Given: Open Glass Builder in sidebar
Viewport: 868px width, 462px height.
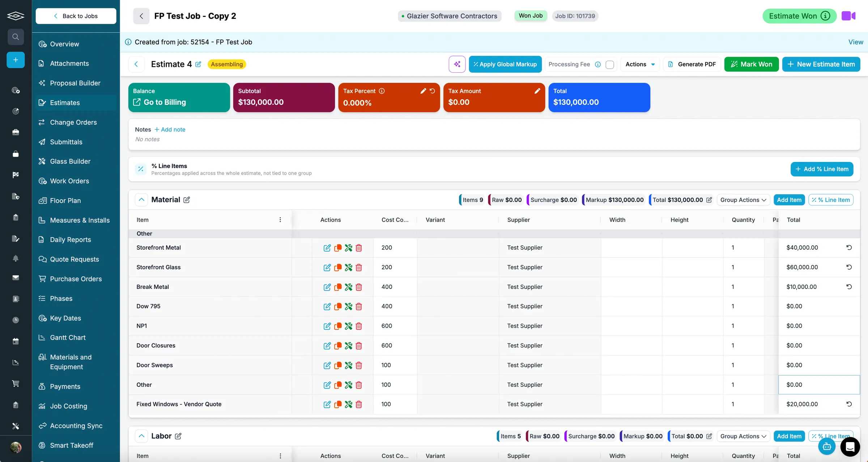Looking at the screenshot, I should tap(70, 161).
